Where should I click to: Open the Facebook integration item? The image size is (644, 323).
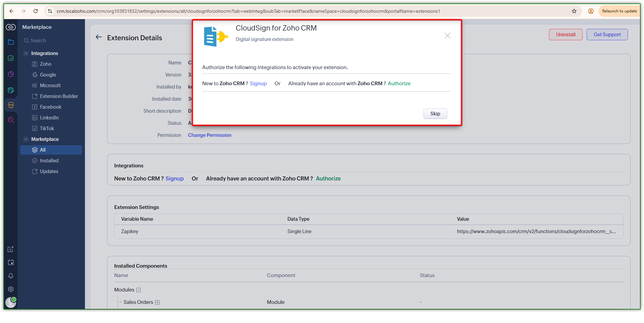coord(51,107)
